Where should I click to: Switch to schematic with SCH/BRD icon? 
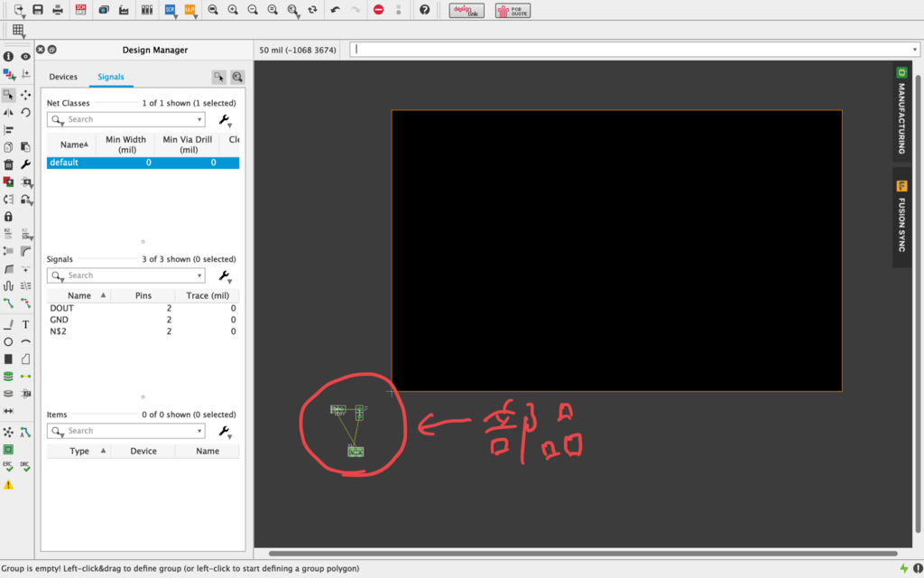[81, 9]
